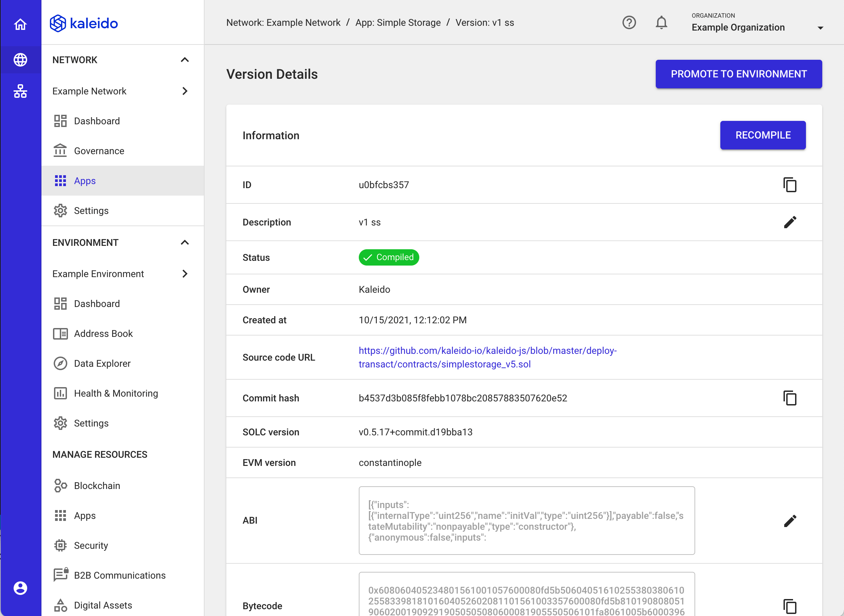
Task: Click inside the ABI text box
Action: click(x=526, y=520)
